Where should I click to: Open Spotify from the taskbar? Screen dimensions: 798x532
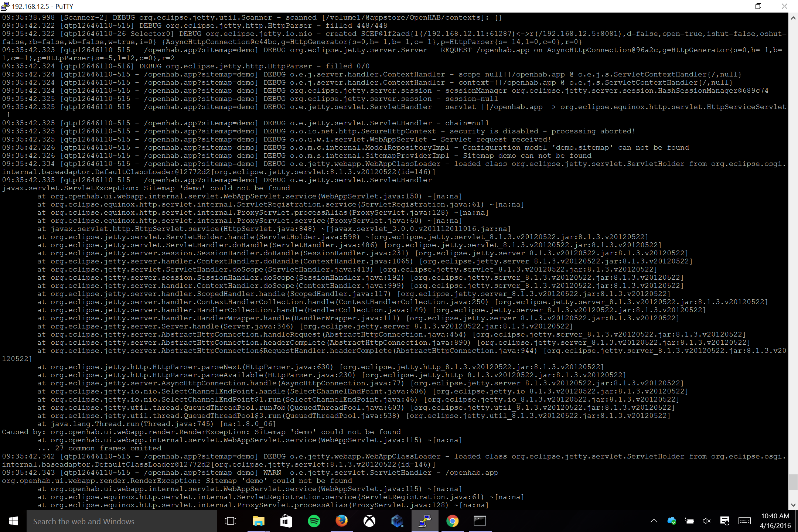314,521
